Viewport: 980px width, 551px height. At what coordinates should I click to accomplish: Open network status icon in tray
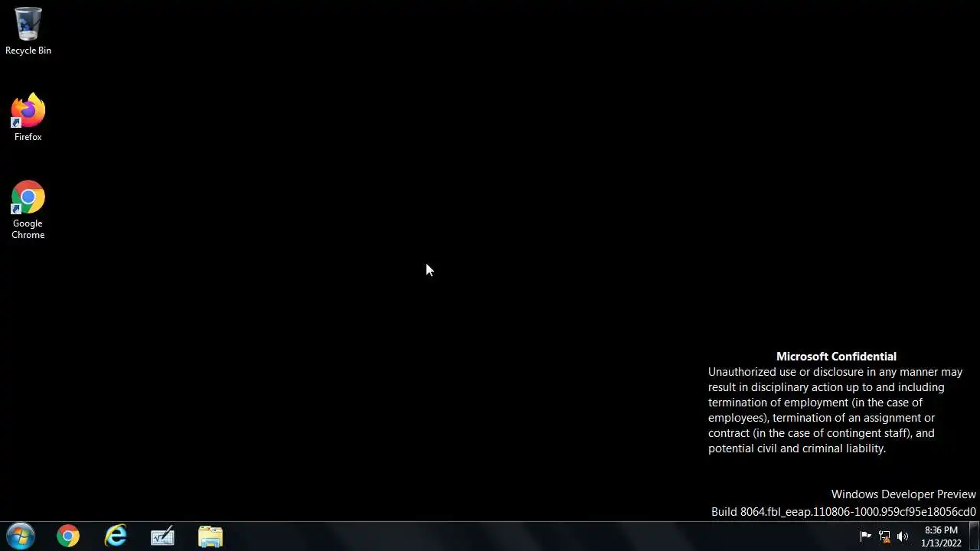click(x=884, y=536)
